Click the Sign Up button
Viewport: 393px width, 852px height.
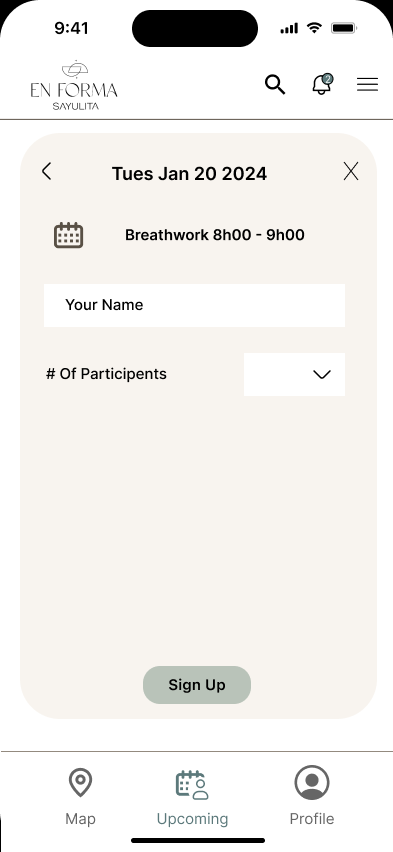pyautogui.click(x=197, y=685)
